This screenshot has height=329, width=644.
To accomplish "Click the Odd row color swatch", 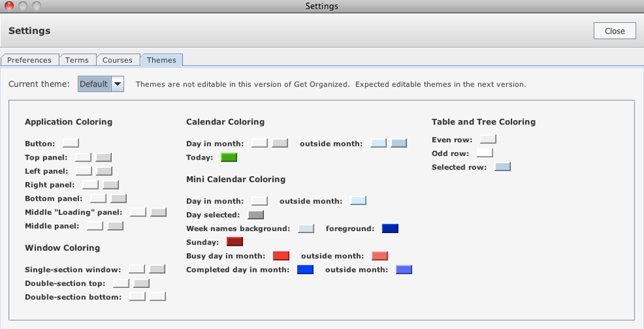I will (485, 153).
